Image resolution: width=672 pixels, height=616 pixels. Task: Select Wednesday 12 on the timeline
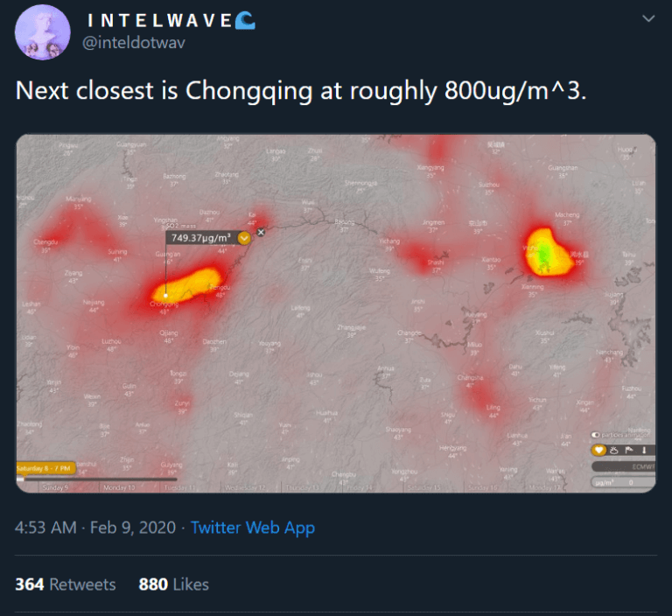pyautogui.click(x=246, y=488)
